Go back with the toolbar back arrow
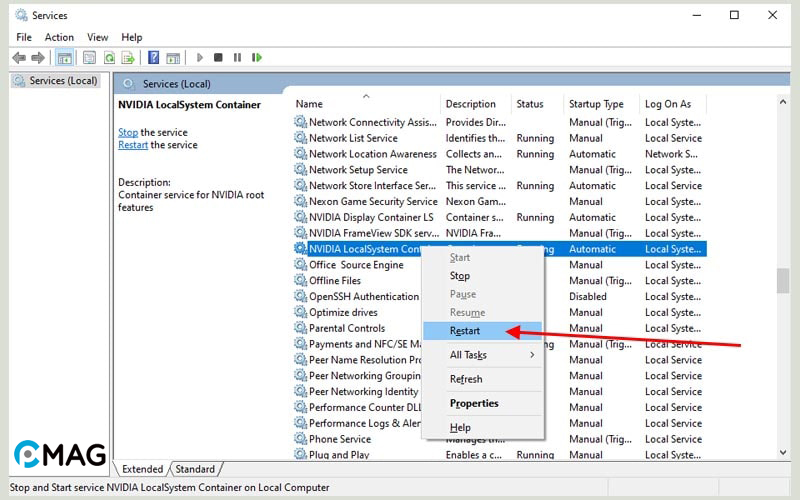 tap(19, 58)
